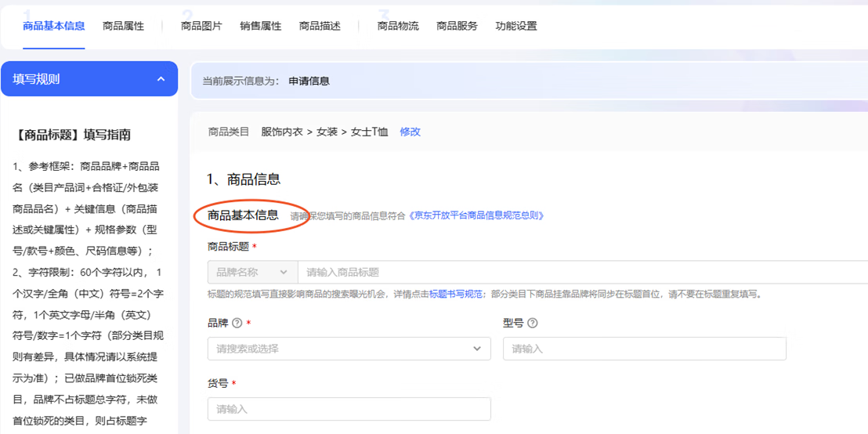Open the 功能设置 tab
The image size is (868, 434).
coord(516,26)
